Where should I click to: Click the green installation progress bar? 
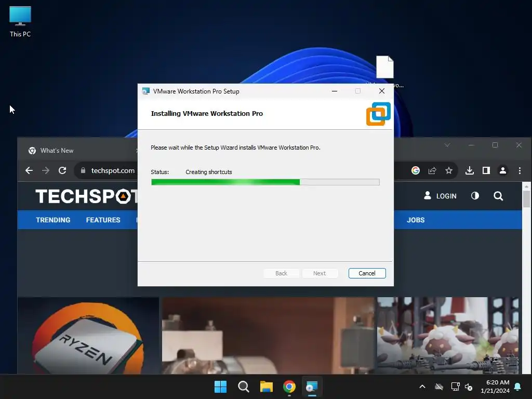coord(265,182)
